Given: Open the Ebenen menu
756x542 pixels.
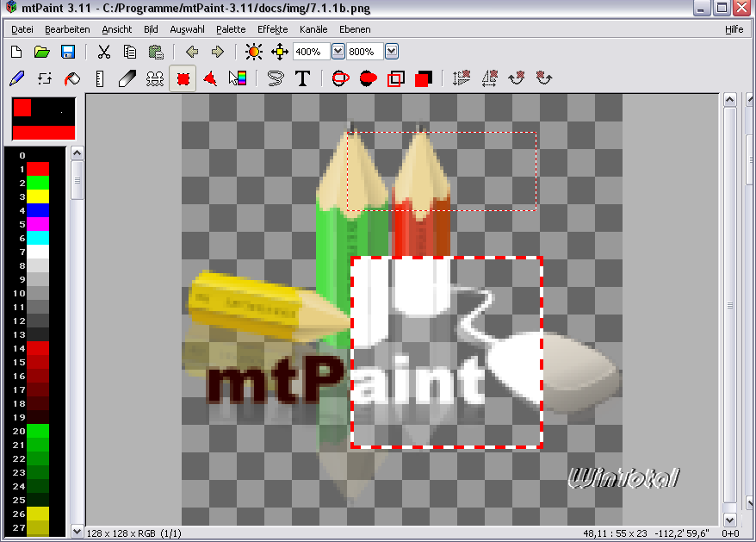Looking at the screenshot, I should (x=355, y=29).
